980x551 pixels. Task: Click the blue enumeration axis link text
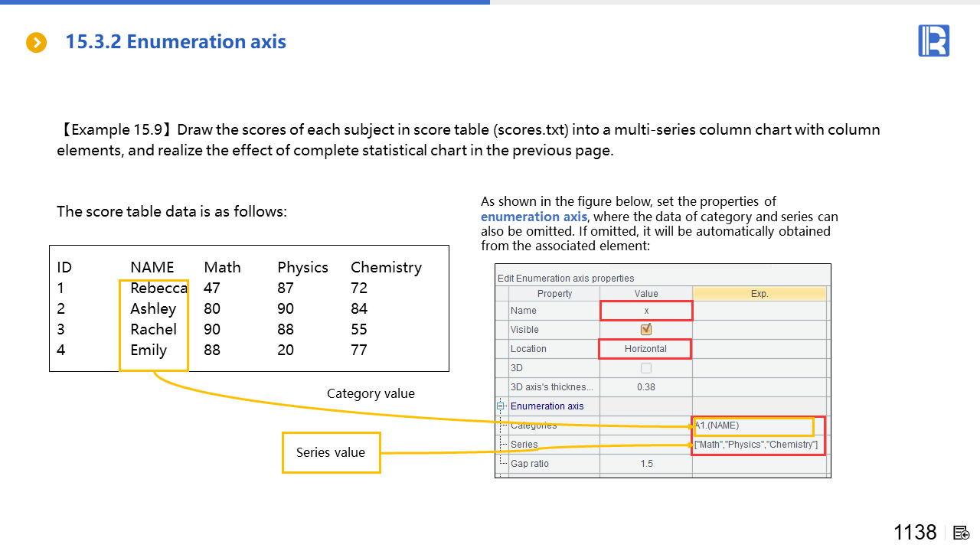[x=523, y=217]
